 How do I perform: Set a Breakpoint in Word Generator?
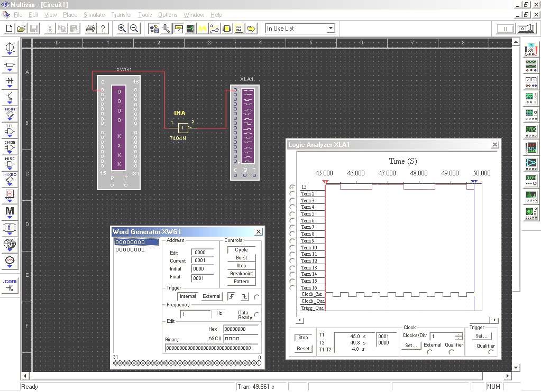point(241,274)
